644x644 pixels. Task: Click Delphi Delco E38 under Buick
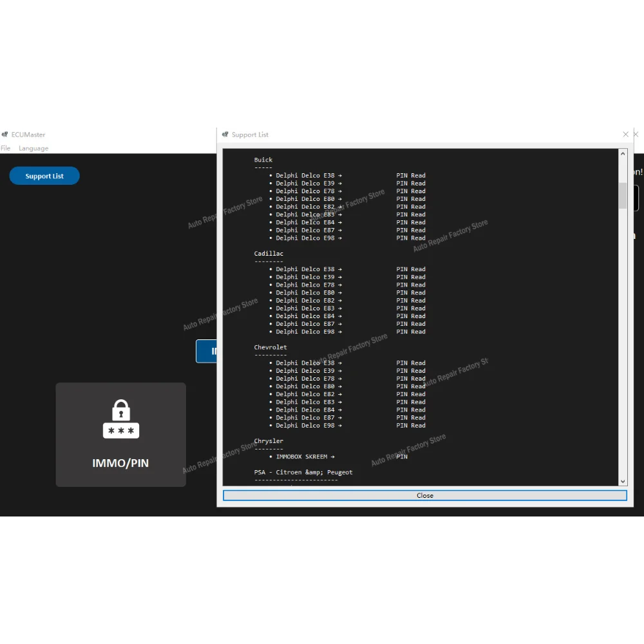pyautogui.click(x=305, y=175)
